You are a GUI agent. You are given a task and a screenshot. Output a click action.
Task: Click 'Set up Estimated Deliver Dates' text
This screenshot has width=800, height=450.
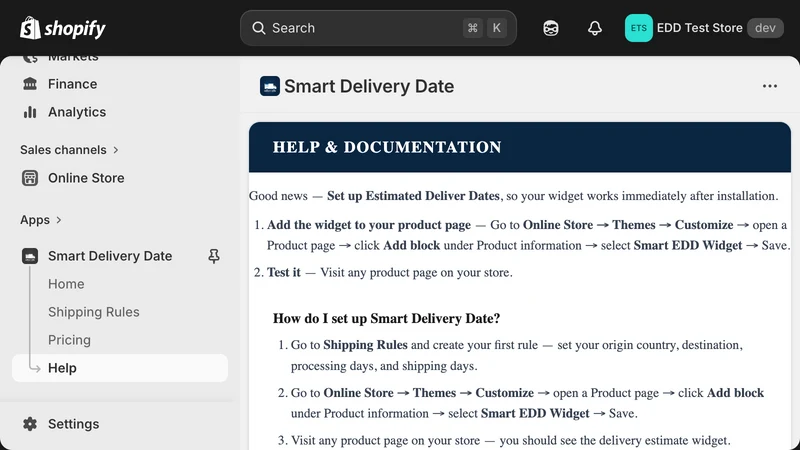coord(413,196)
